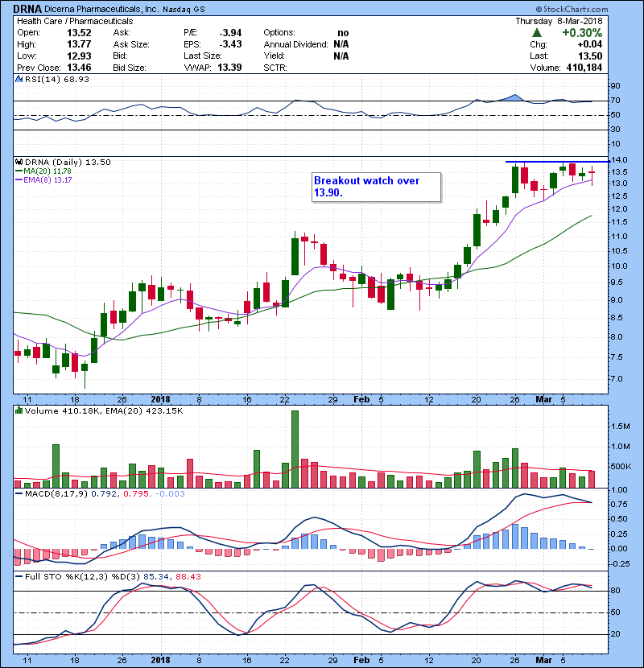Click the Nasdaq GS exchange label

(x=184, y=10)
